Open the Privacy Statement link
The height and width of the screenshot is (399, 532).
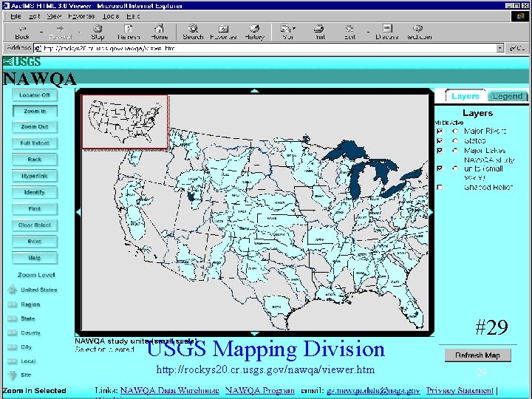[x=460, y=390]
